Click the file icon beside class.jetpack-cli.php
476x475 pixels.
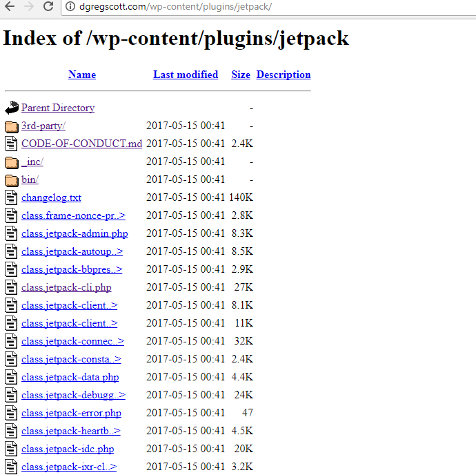11,287
